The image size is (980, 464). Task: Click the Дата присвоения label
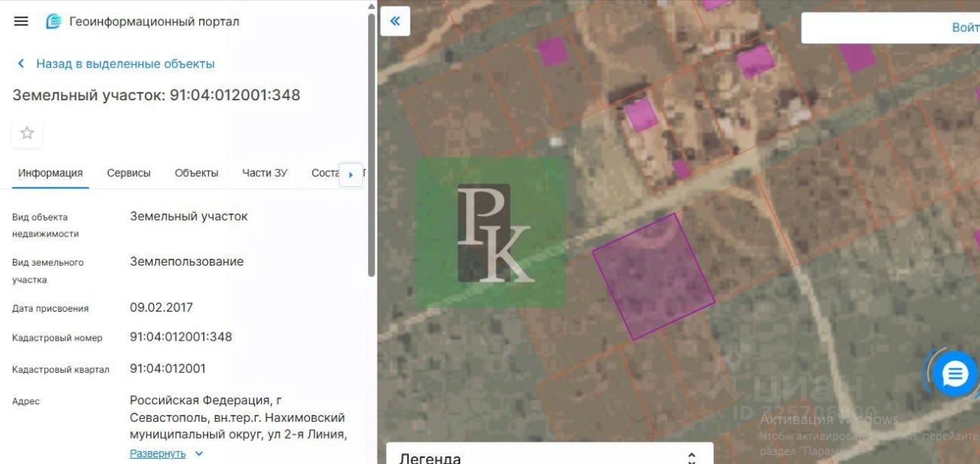(x=51, y=309)
